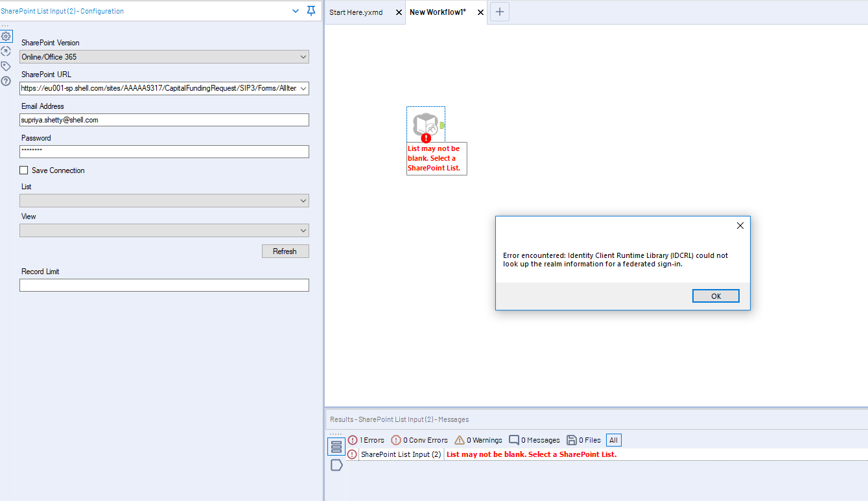
Task: Open the View dropdown
Action: pos(302,230)
